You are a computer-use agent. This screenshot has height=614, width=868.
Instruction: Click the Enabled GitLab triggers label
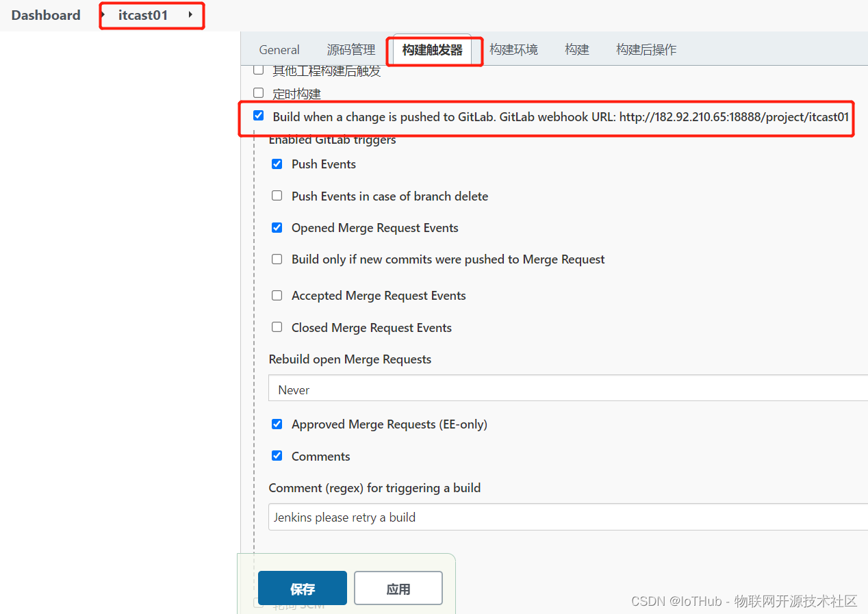pyautogui.click(x=332, y=140)
